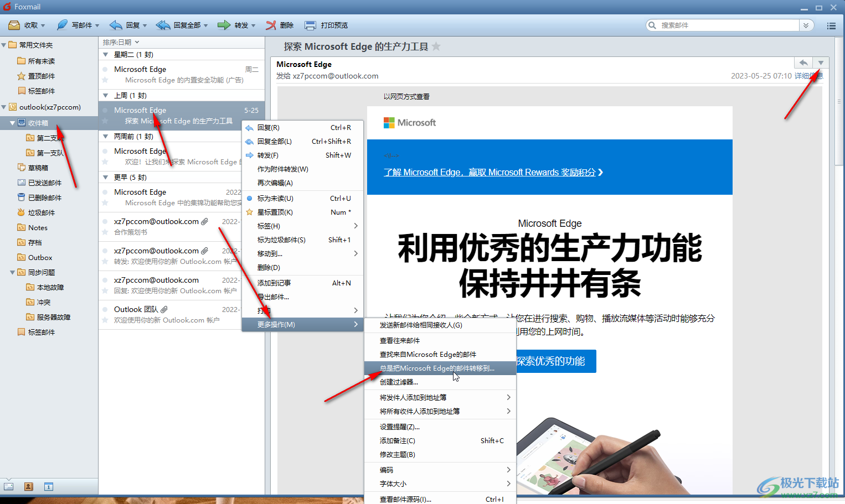Click 以网页方式查看 link

(406, 96)
